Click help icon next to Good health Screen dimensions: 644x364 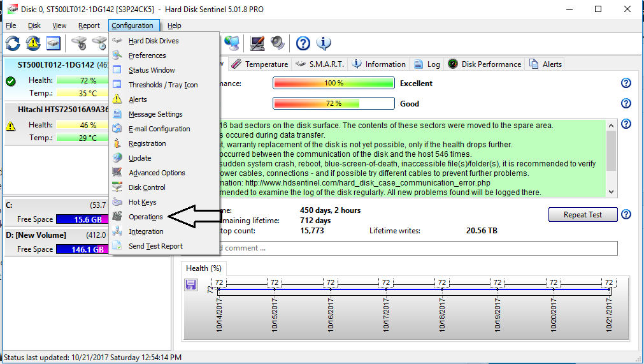click(626, 103)
